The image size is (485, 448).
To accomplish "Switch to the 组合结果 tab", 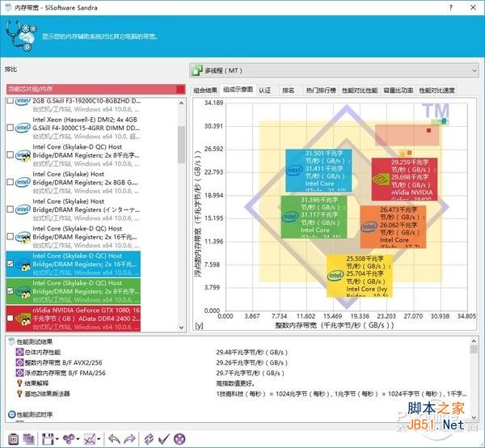I will [205, 91].
